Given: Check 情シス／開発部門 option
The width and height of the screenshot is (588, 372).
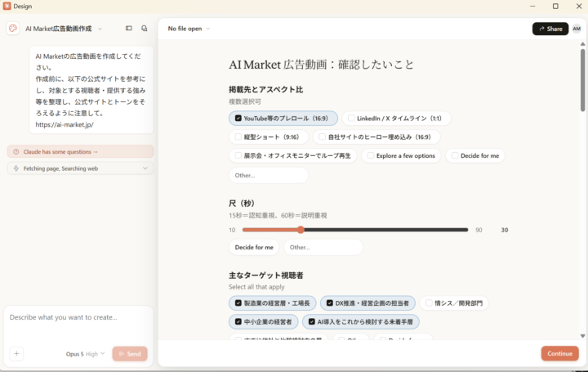Looking at the screenshot, I should [454, 303].
